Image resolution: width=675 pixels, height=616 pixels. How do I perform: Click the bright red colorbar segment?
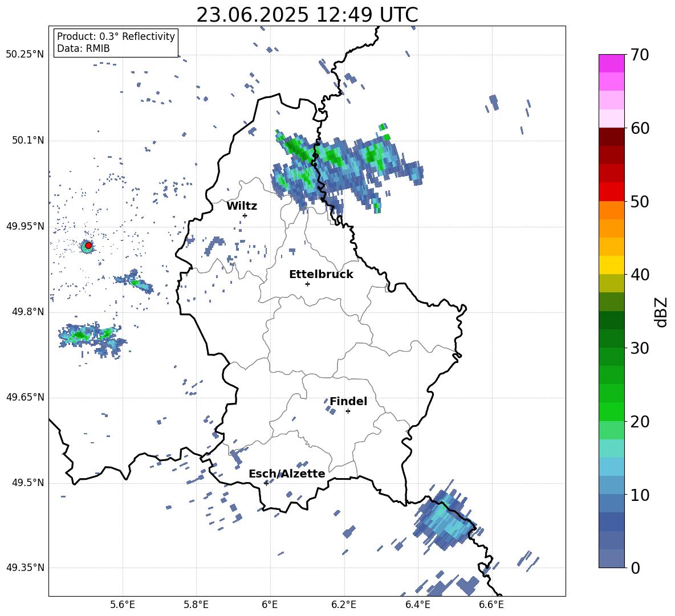tap(612, 192)
